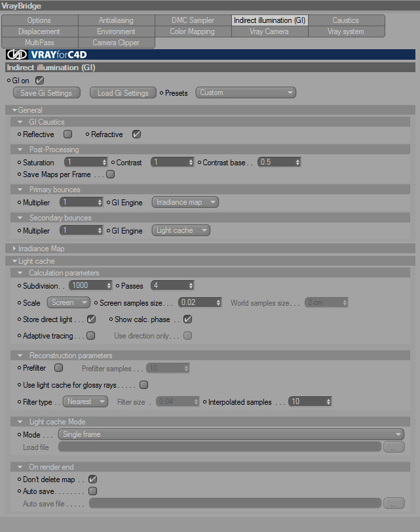This screenshot has width=420, height=532.
Task: Click the Interpolated samples spinner arrows
Action: click(x=328, y=401)
